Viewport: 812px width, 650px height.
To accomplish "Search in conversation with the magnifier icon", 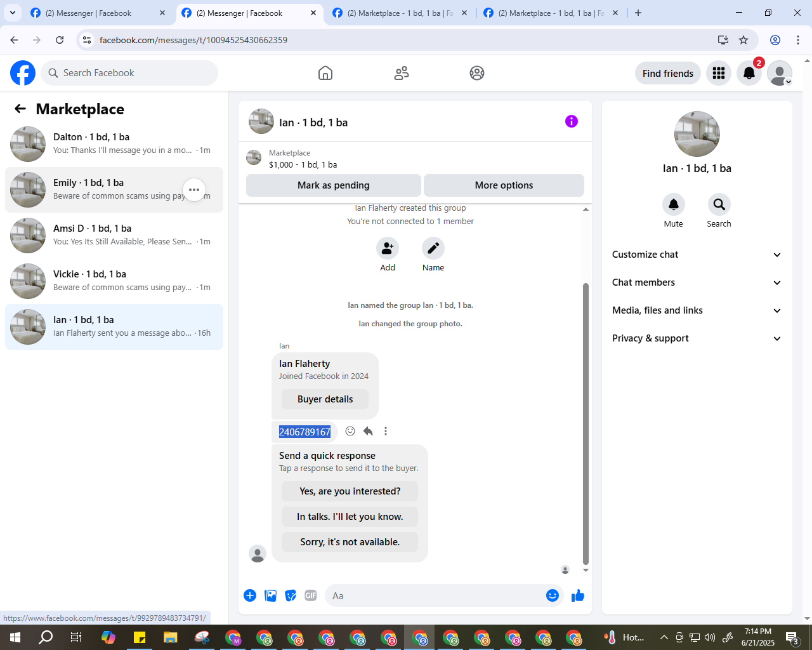I will pos(719,204).
